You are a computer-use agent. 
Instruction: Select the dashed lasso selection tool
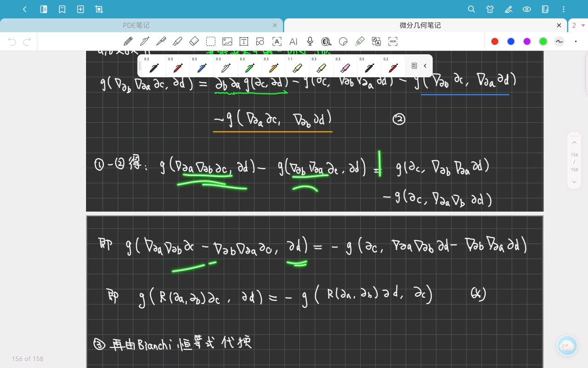click(211, 41)
